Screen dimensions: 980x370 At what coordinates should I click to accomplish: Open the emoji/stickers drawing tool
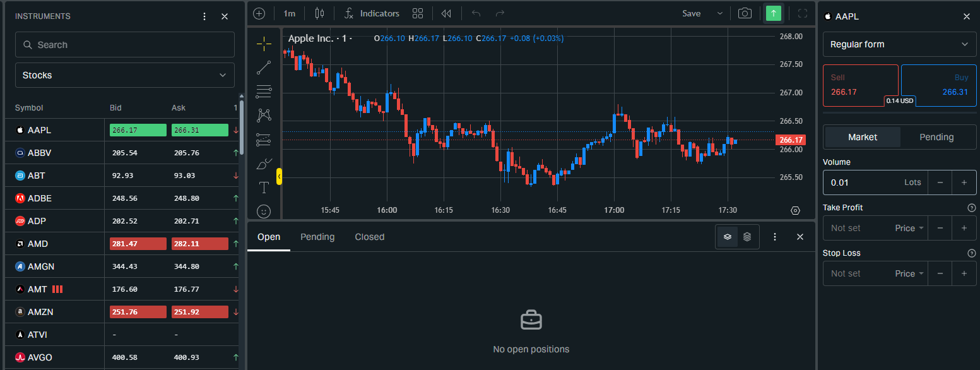(x=264, y=211)
